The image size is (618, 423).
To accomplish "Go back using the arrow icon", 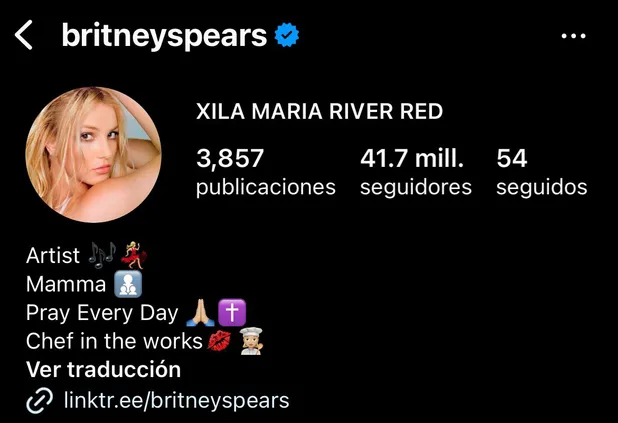I will pos(23,35).
